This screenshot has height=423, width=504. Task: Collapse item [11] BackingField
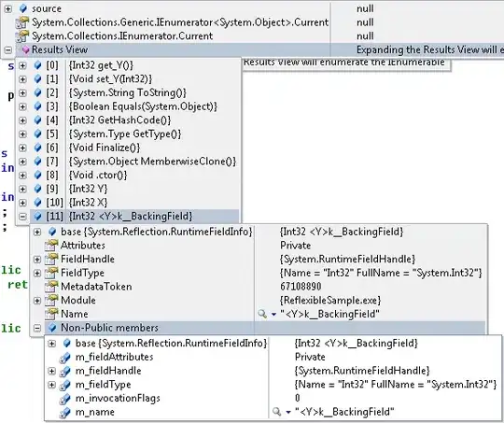pos(22,217)
